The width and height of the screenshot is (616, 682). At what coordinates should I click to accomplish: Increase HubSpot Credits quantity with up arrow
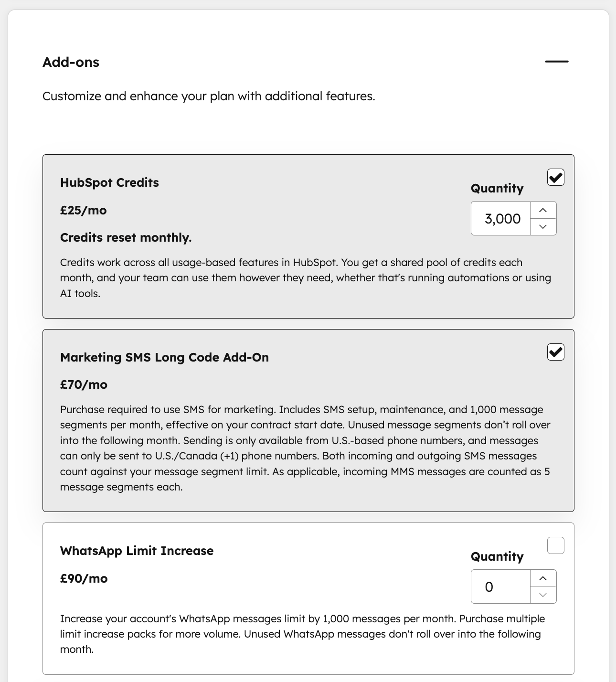tap(543, 210)
